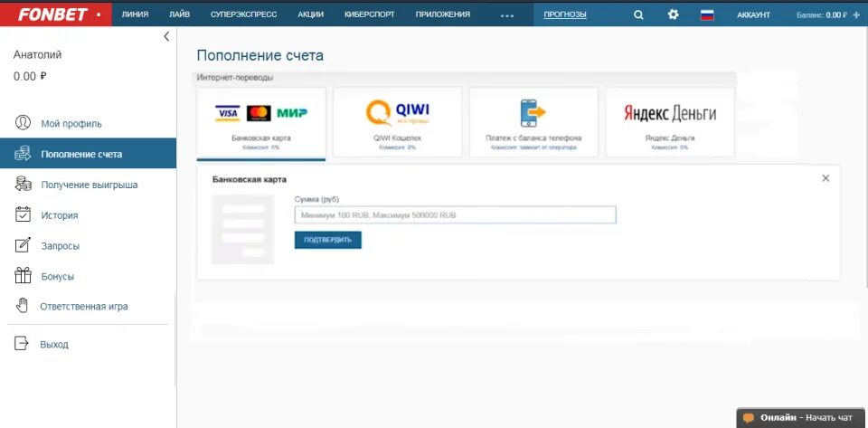This screenshot has width=868, height=428.
Task: Click the card placeholder image
Action: [242, 229]
